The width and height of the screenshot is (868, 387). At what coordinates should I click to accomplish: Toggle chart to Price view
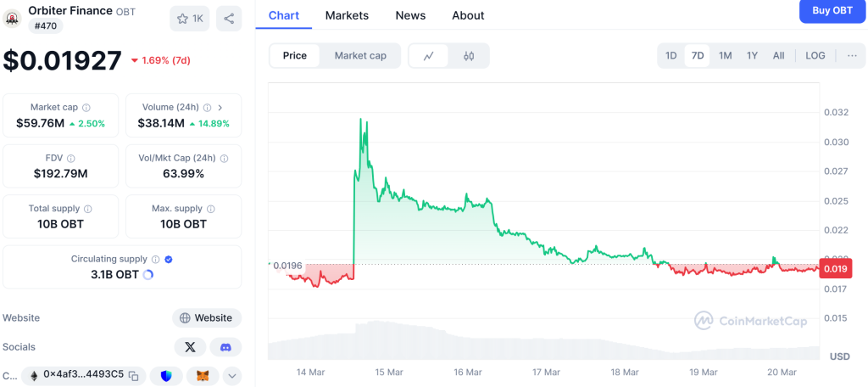coord(295,56)
